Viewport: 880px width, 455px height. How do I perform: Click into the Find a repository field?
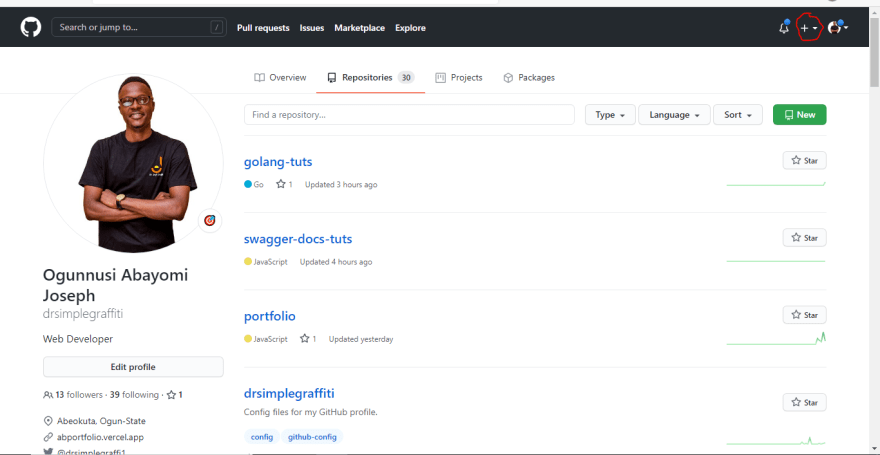point(409,114)
